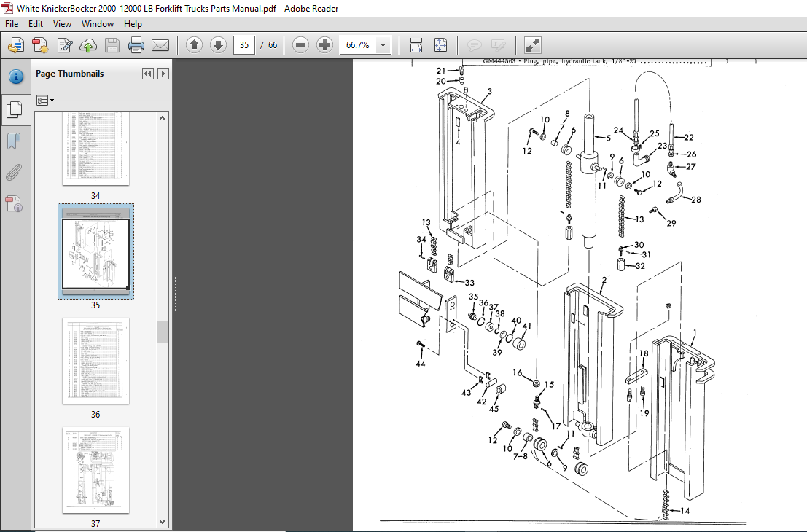The height and width of the screenshot is (532, 807).
Task: Click the Print file icon
Action: pyautogui.click(x=136, y=45)
